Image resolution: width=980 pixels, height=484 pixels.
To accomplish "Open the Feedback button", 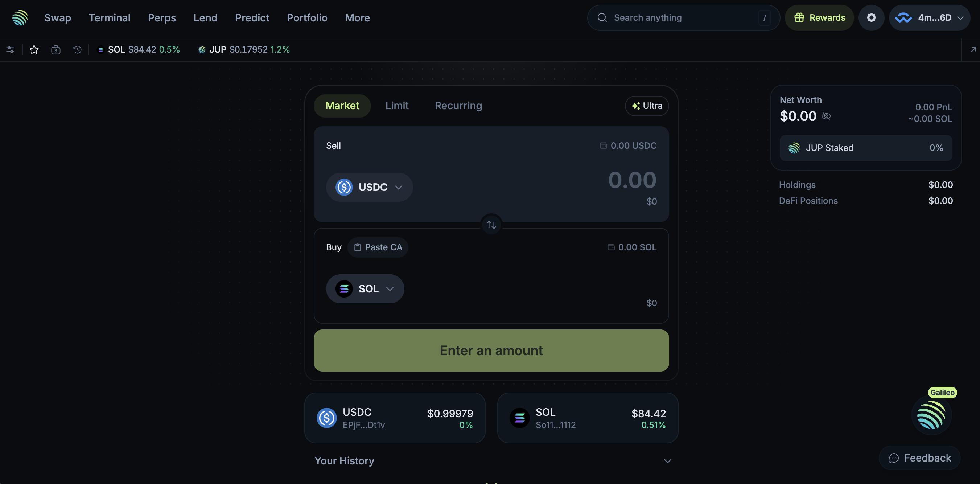I will pyautogui.click(x=919, y=458).
